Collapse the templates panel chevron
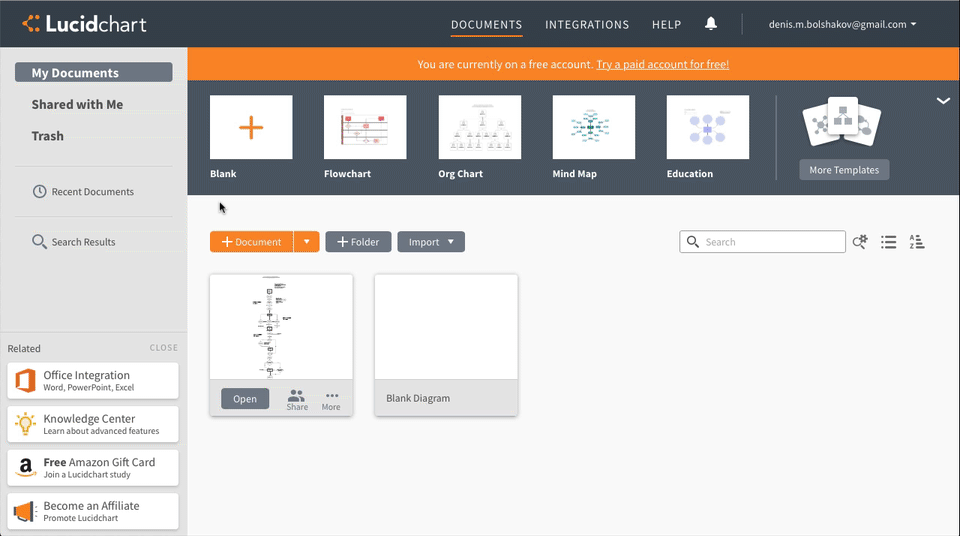 (943, 101)
